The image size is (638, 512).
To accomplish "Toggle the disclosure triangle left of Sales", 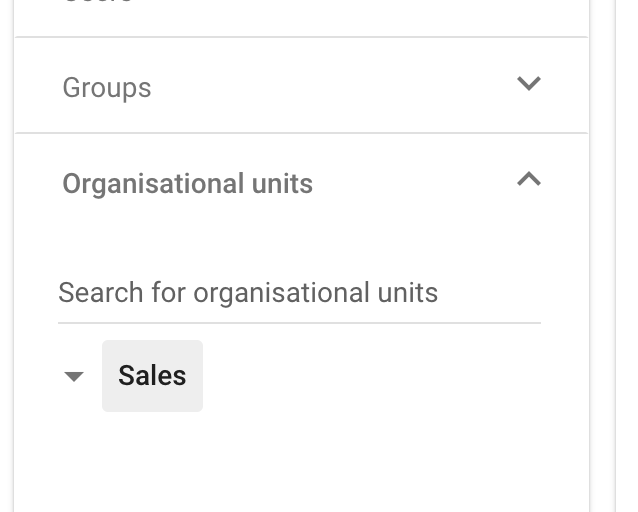I will pos(73,377).
